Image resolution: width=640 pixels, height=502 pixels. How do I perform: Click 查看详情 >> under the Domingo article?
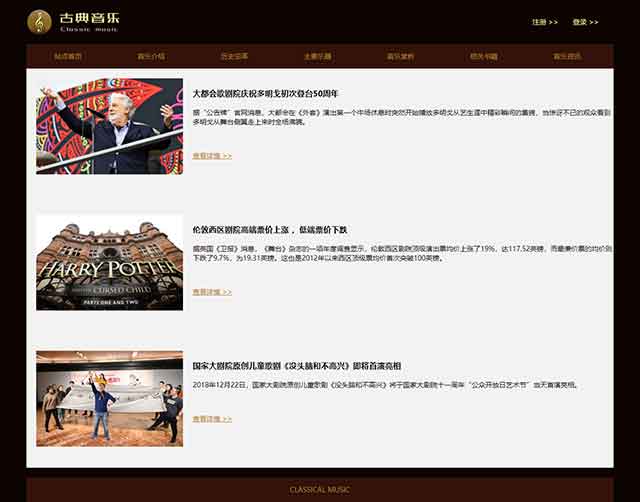(212, 156)
